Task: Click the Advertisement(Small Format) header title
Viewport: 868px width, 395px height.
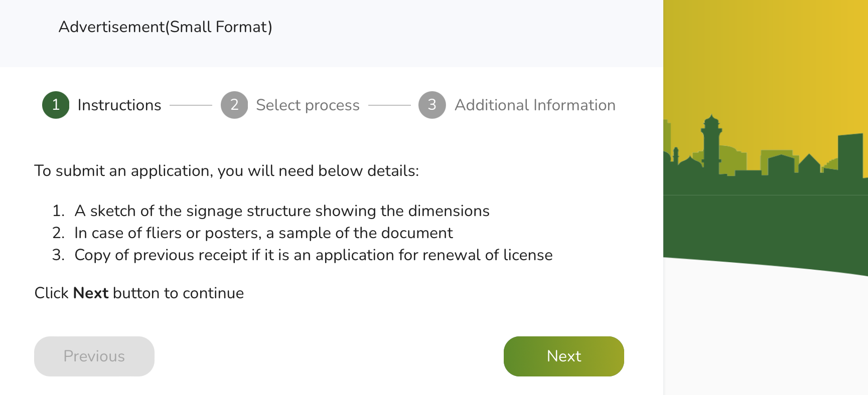Action: 165,27
